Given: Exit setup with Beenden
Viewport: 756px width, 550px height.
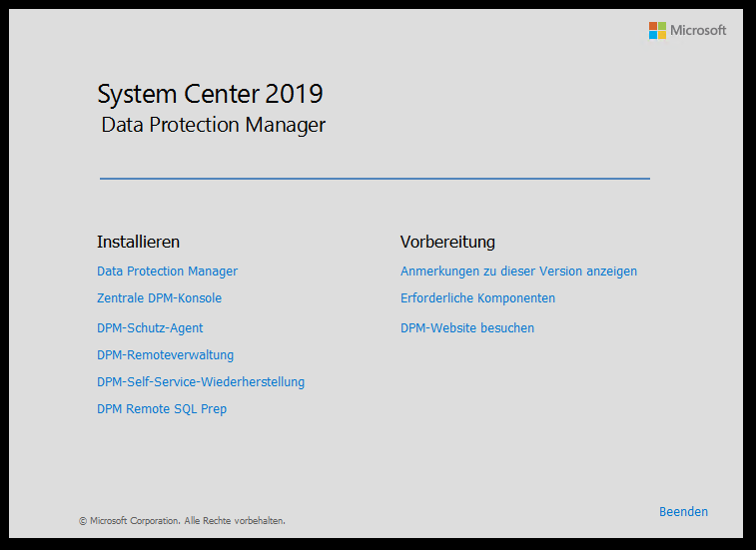Looking at the screenshot, I should [683, 512].
